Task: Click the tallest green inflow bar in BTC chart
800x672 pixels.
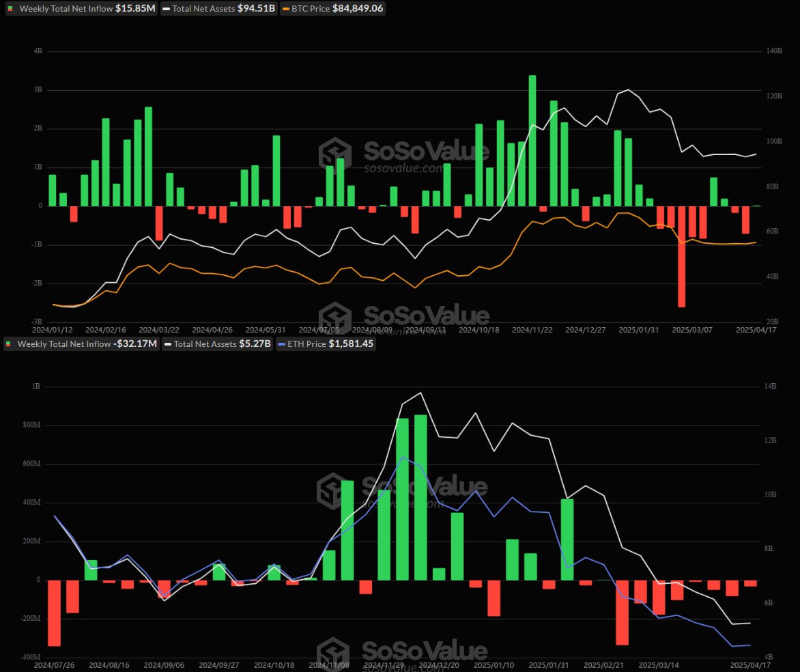Action: coord(532,141)
